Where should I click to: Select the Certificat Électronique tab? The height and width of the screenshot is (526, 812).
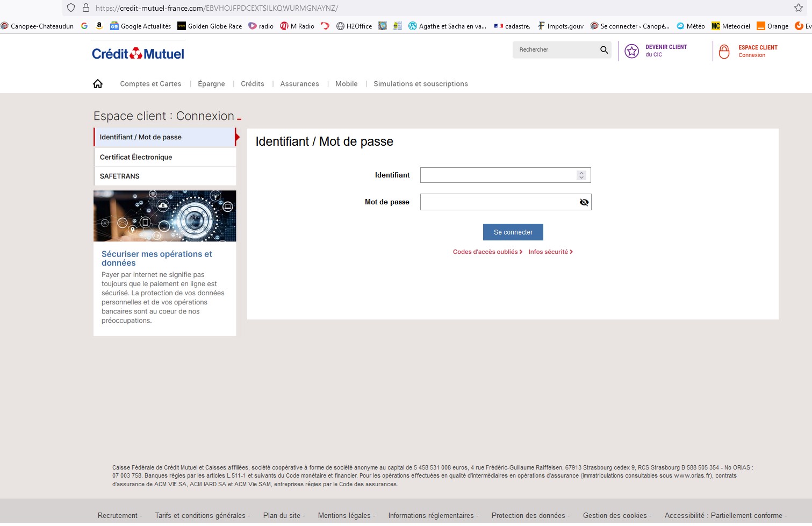tap(165, 157)
